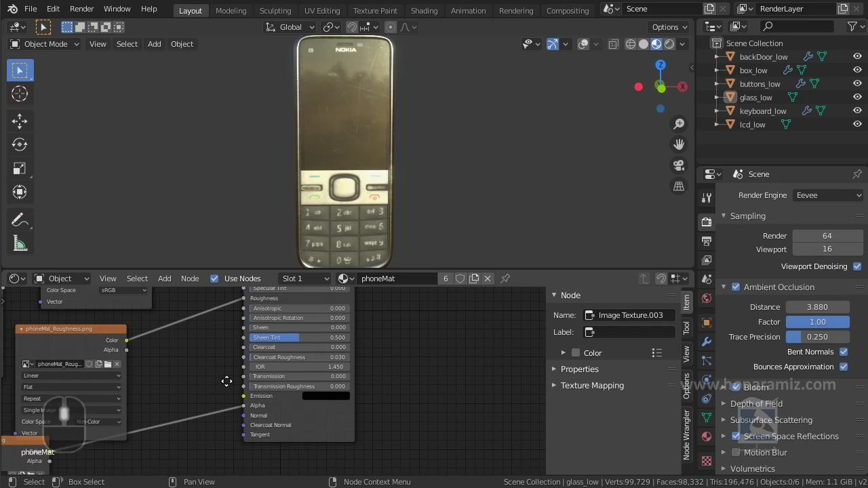Toggle visibility of buttons_low
The height and width of the screenshot is (488, 868).
pos(857,84)
